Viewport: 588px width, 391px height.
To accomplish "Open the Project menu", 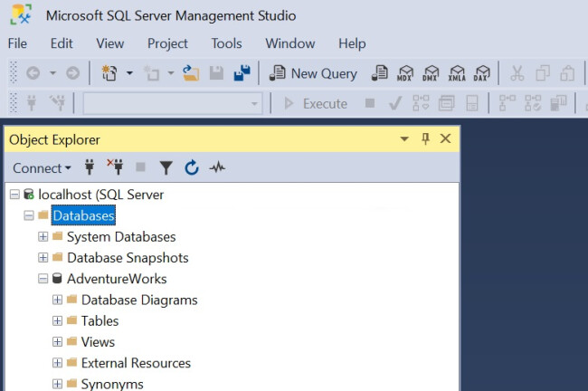I will pyautogui.click(x=167, y=43).
